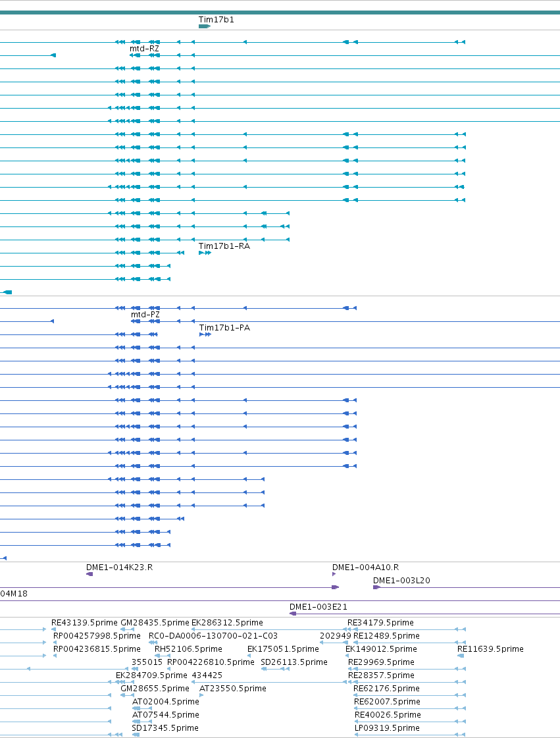Click the EK286312.5prime label

(227, 623)
